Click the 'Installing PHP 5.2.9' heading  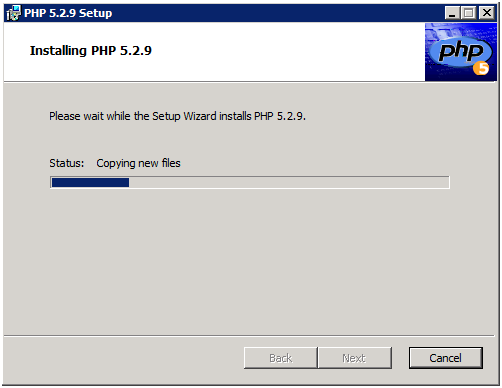click(x=91, y=51)
